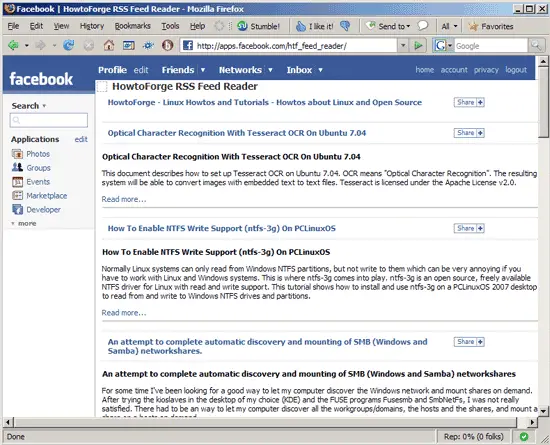The height and width of the screenshot is (445, 550).
Task: Click the account link in header
Action: [x=454, y=70]
